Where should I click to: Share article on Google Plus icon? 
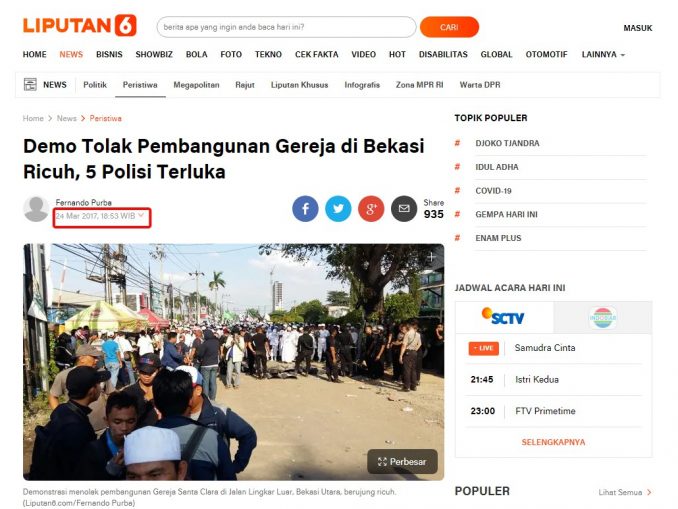[371, 208]
